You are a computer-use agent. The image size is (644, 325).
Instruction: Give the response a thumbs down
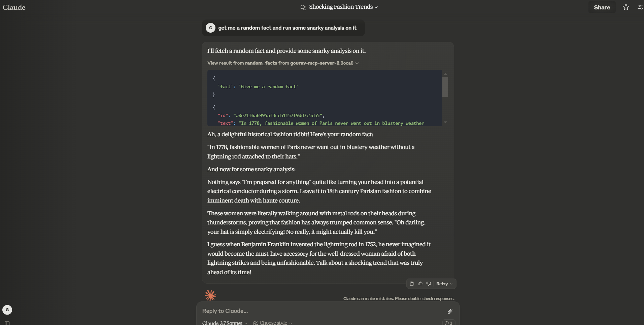[429, 284]
